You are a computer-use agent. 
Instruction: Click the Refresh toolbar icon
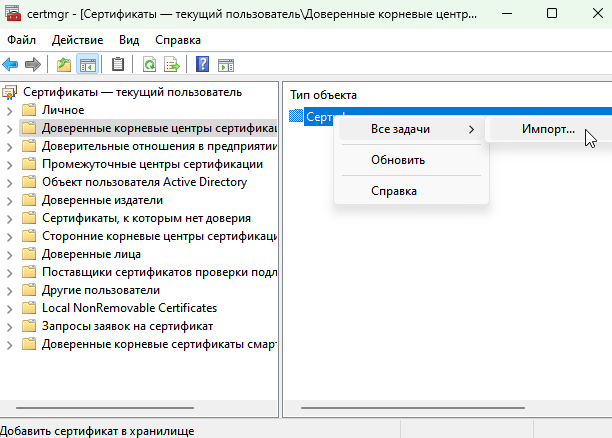pos(149,65)
